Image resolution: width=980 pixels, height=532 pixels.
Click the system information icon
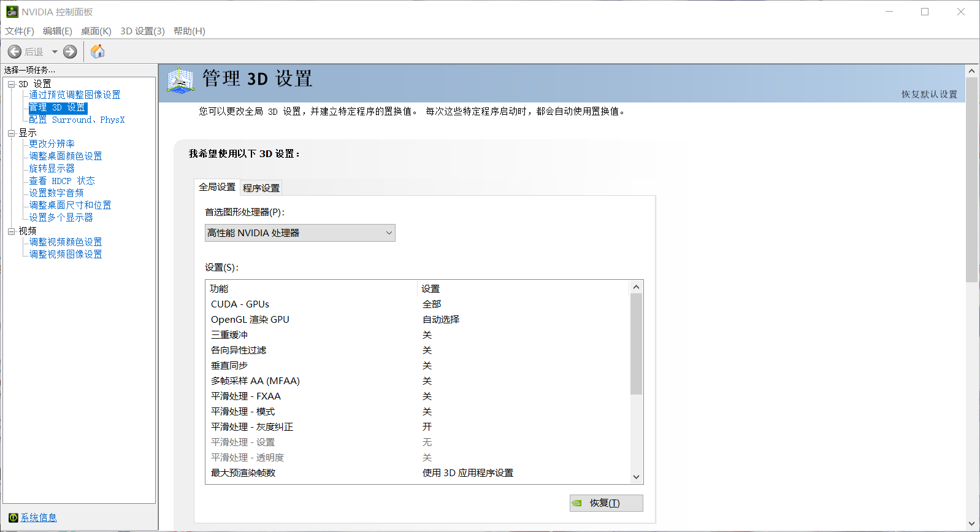(13, 518)
